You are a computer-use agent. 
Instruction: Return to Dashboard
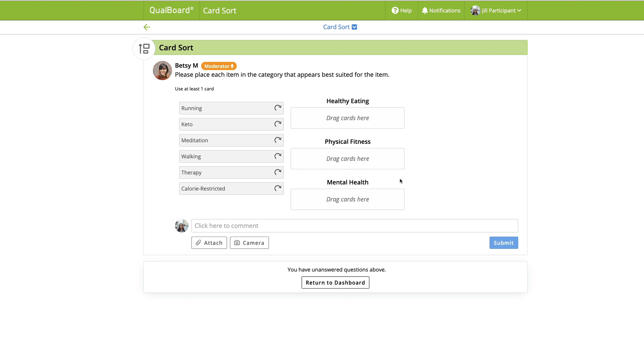coord(335,283)
